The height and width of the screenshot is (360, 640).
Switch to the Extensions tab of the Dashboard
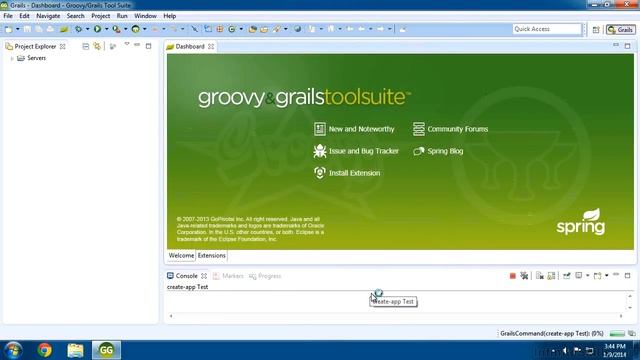pos(211,256)
